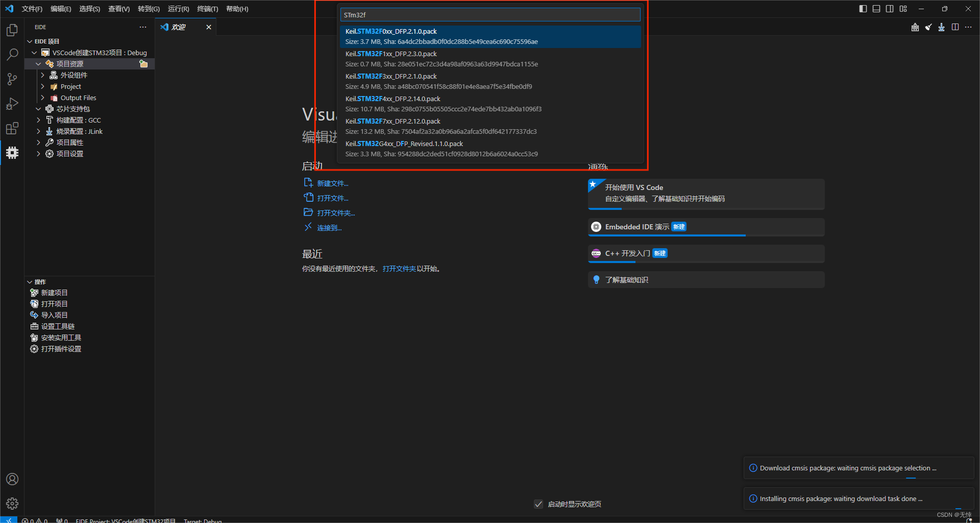Click the build icon in editor toolbar

coord(915,27)
